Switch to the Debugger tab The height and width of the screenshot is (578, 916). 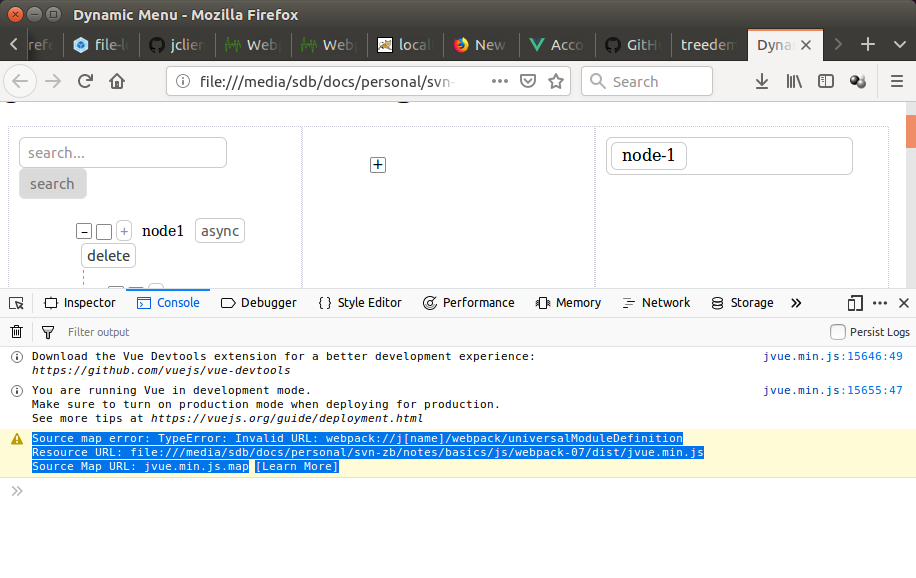pos(259,303)
